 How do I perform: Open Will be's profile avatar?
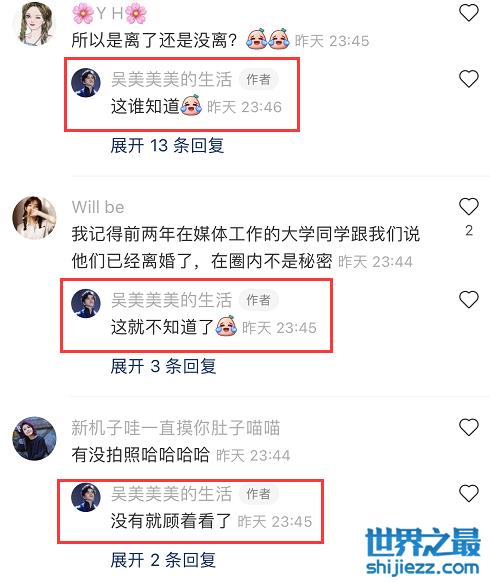(x=34, y=218)
